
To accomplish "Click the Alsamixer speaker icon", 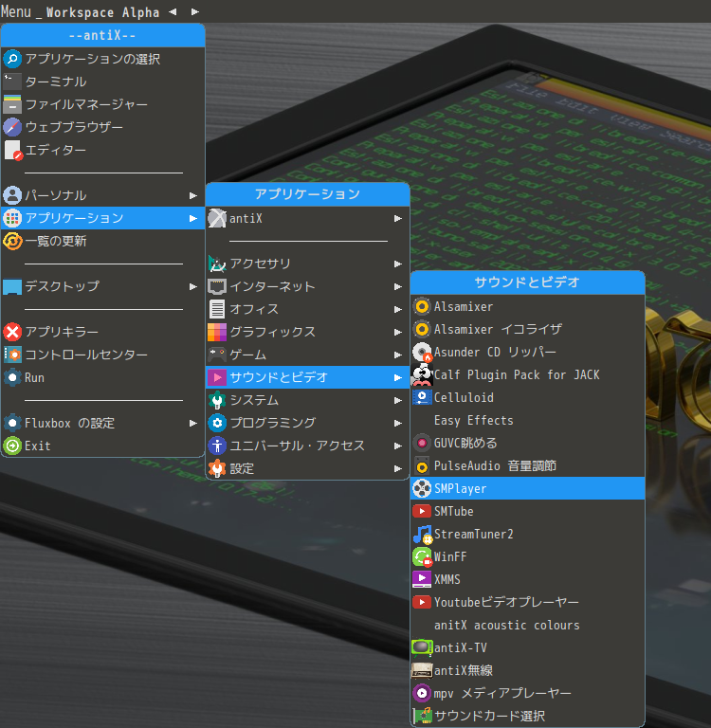I will click(x=422, y=306).
